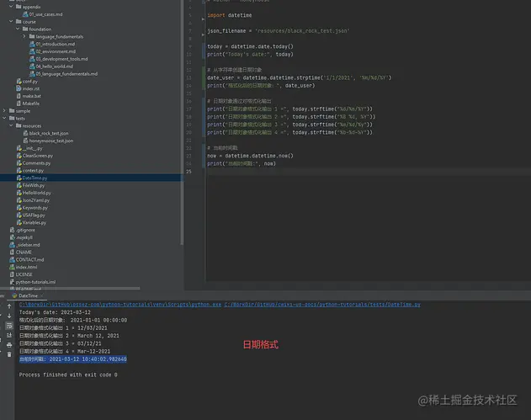Click the markdown icon of 01_introduction.md
531x420 pixels.
click(32, 44)
